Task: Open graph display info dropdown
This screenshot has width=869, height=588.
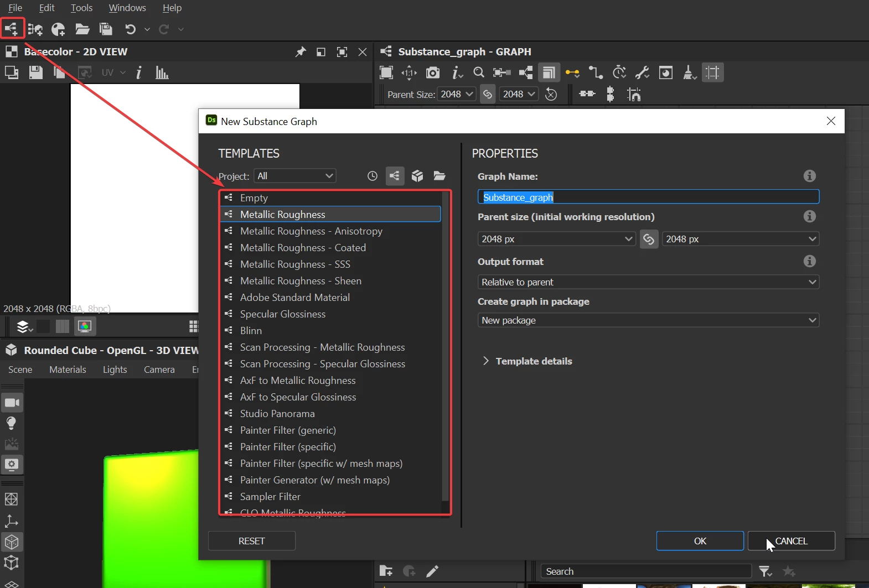Action: [457, 72]
